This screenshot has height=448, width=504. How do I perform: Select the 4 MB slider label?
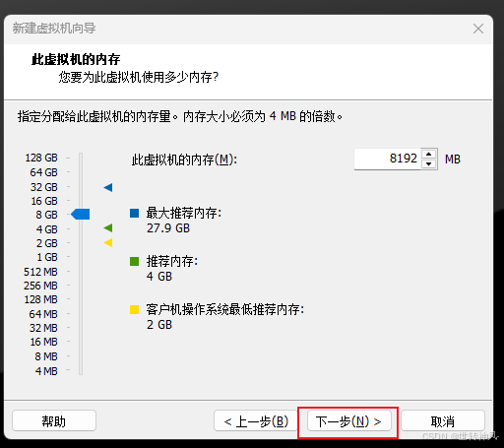click(46, 371)
